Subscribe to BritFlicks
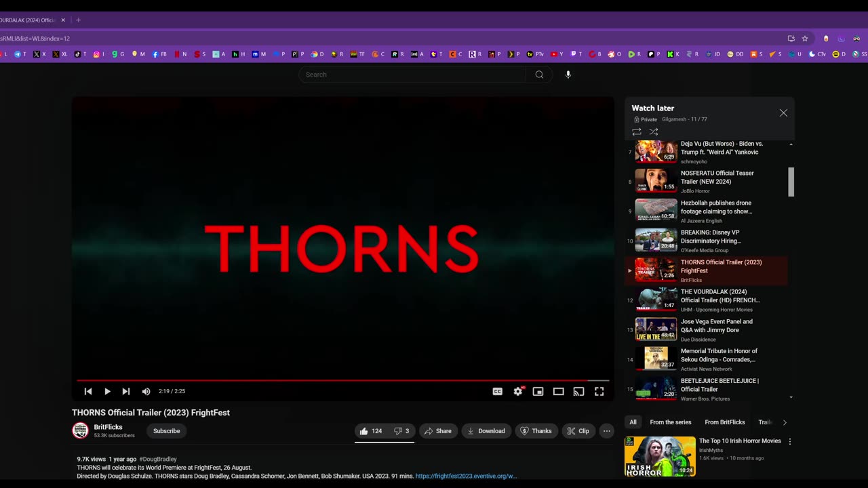The image size is (868, 488). [167, 431]
